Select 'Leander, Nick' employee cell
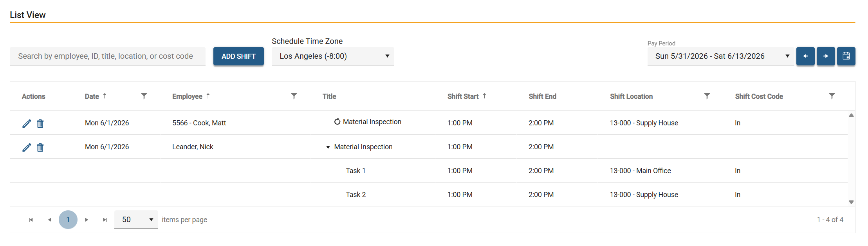 click(x=193, y=147)
